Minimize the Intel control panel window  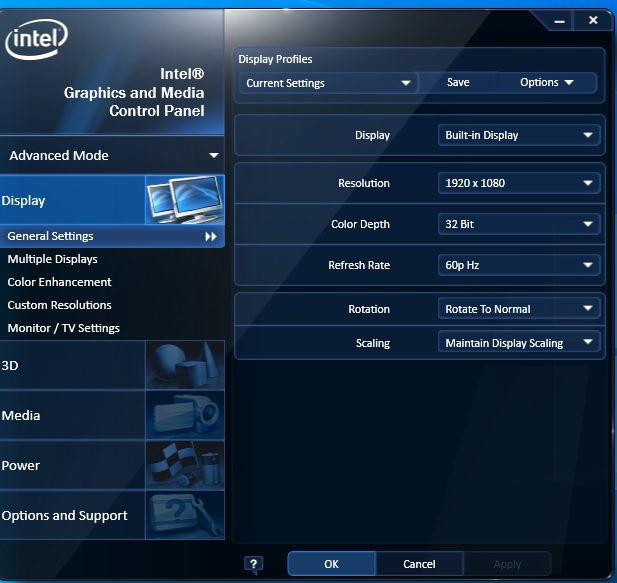(x=559, y=21)
